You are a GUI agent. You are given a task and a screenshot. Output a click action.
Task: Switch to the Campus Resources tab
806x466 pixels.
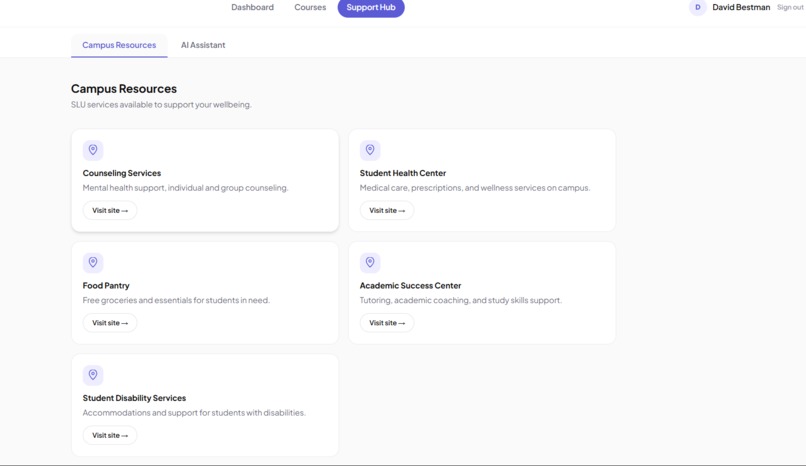point(119,45)
